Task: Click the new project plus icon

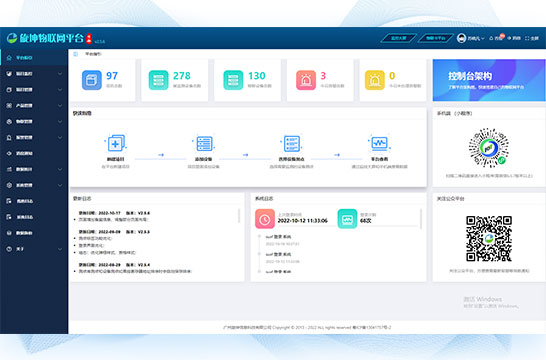Action: point(116,143)
